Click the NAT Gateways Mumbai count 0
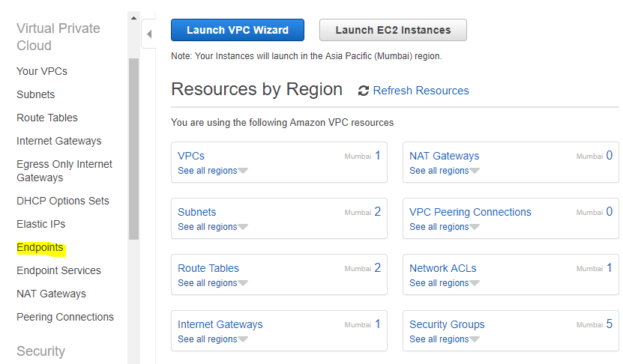This screenshot has width=623, height=364. pos(609,156)
